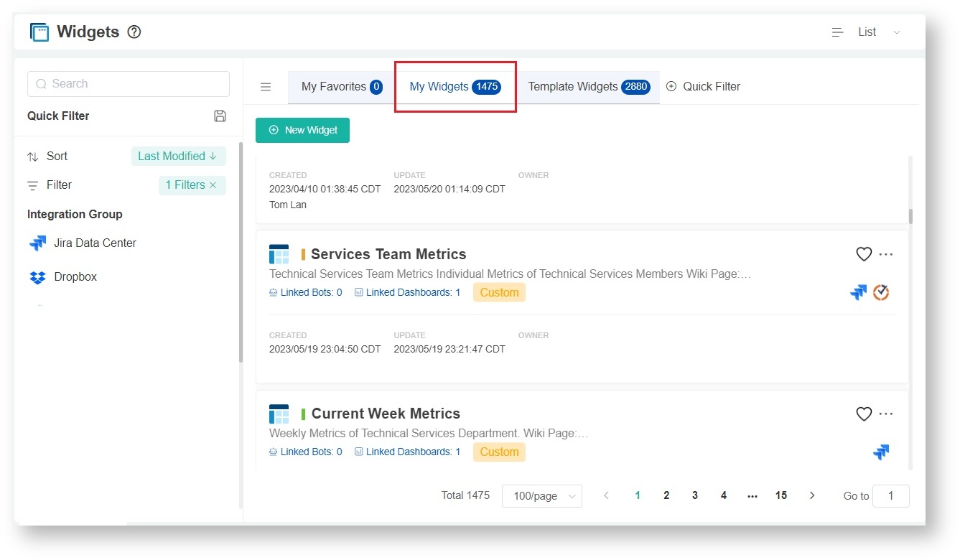Switch to the Template Widgets tab
The image size is (960, 560).
(x=588, y=87)
